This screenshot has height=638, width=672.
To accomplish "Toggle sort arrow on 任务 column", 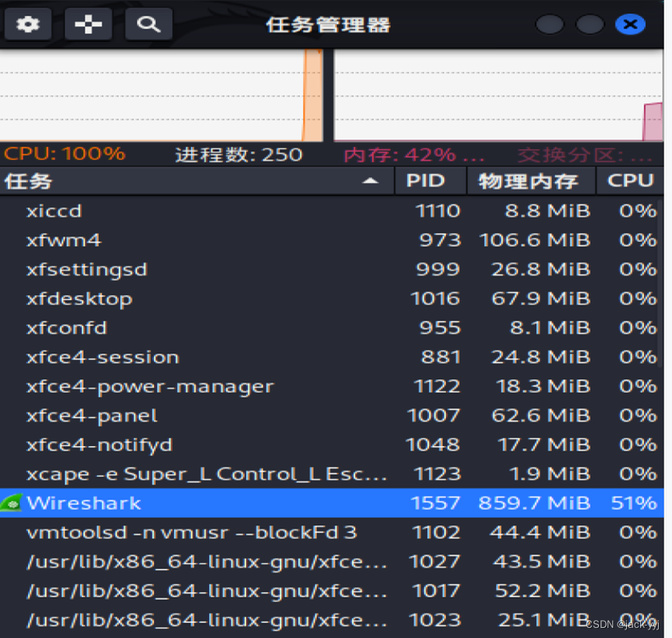I will [371, 181].
